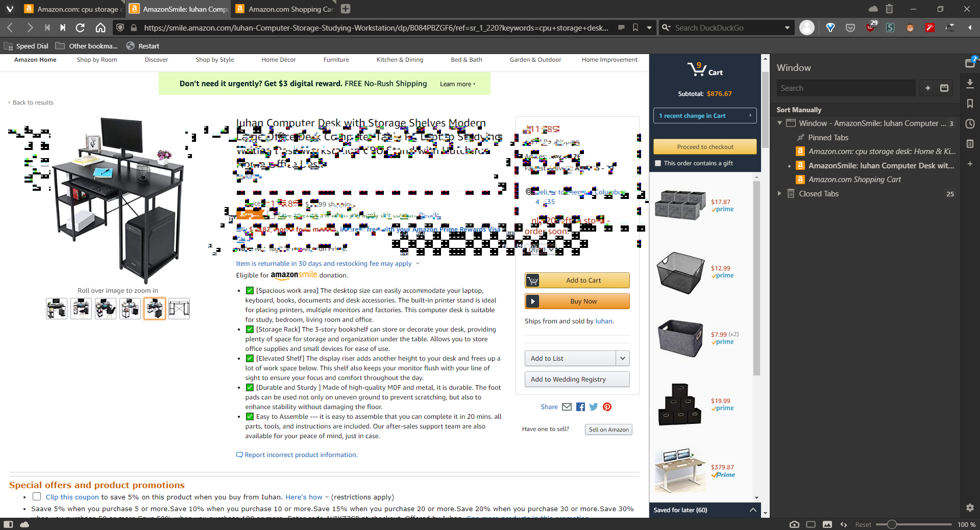The image size is (980, 530).
Task: Open the user profile avatar
Action: coord(807,28)
